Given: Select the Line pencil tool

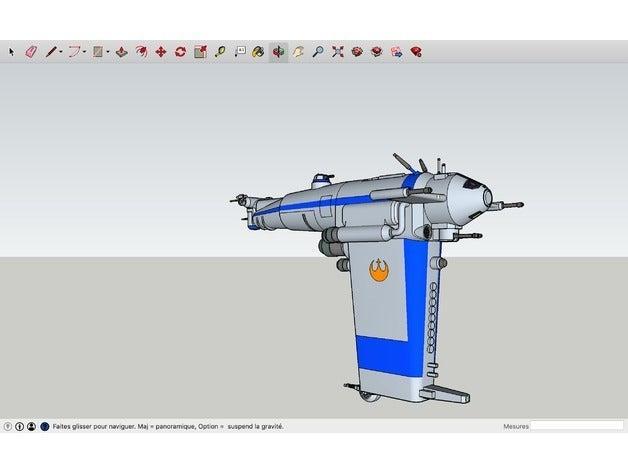Looking at the screenshot, I should click(51, 52).
